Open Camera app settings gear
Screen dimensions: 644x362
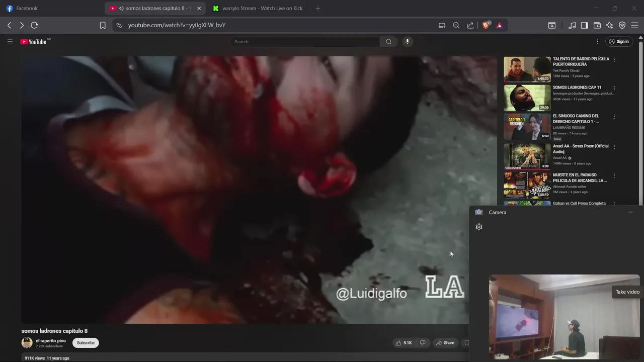tap(479, 227)
